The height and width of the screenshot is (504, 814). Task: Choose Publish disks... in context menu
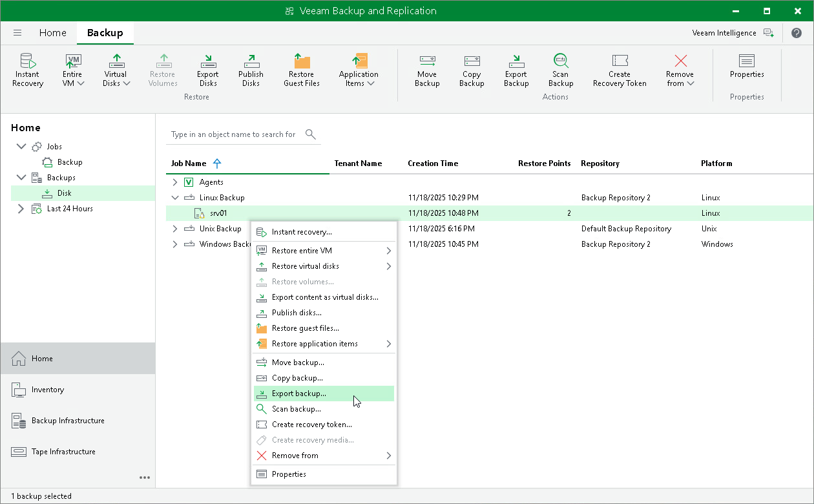coord(324,313)
